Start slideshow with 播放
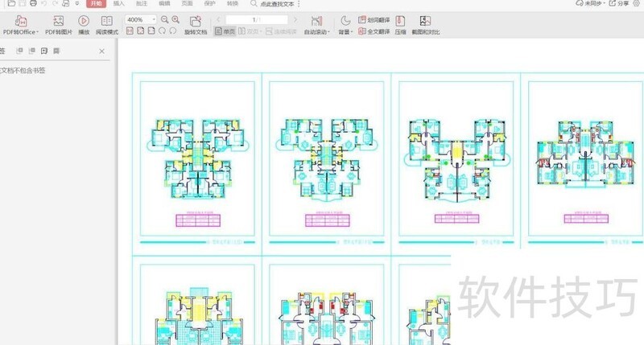The width and height of the screenshot is (644, 345). 84,25
